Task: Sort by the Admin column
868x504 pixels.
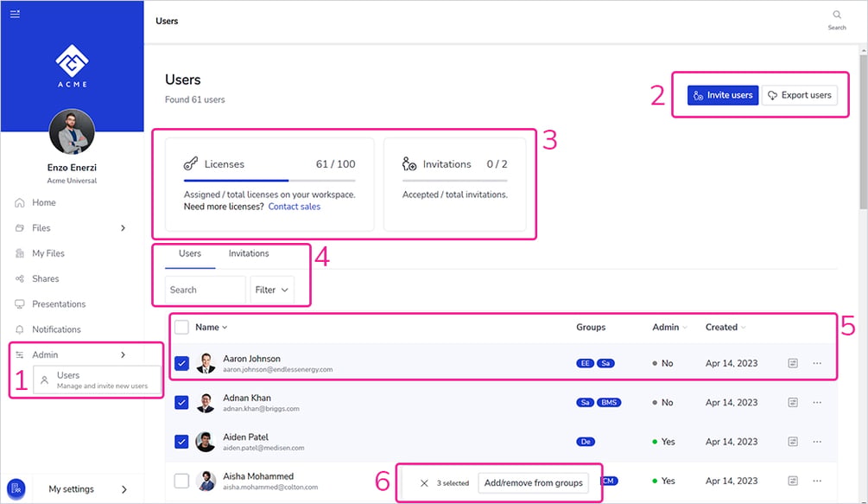Action: [669, 328]
